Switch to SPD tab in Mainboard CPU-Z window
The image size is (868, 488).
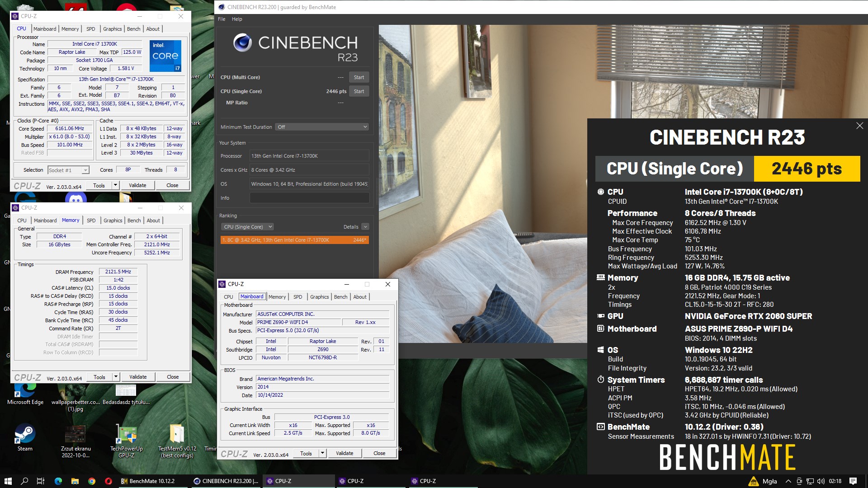coord(297,297)
